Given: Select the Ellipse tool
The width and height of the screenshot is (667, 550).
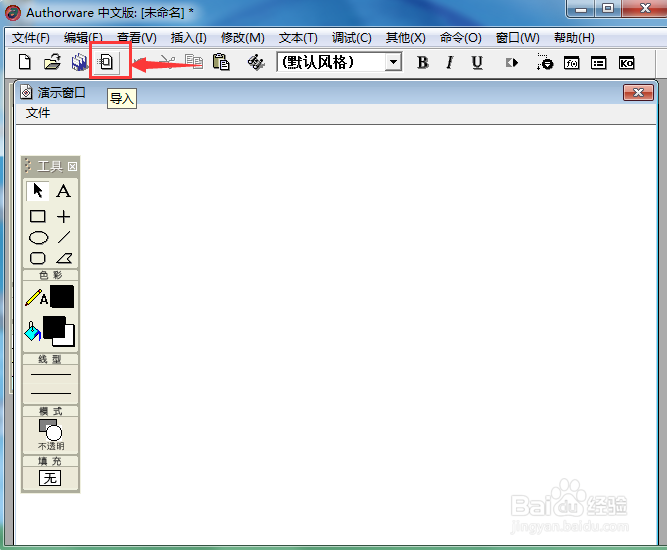Looking at the screenshot, I should click(x=38, y=237).
